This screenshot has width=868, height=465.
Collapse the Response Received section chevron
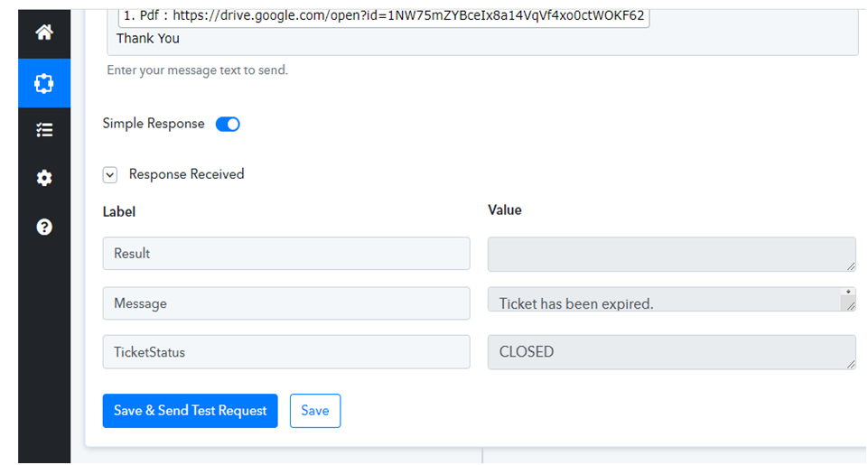click(110, 175)
